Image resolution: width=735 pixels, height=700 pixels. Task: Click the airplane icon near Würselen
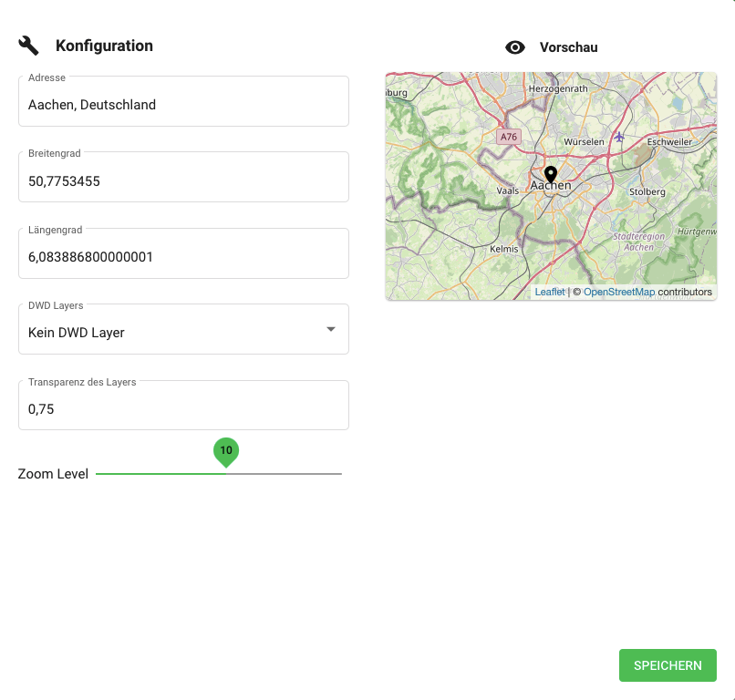point(619,137)
